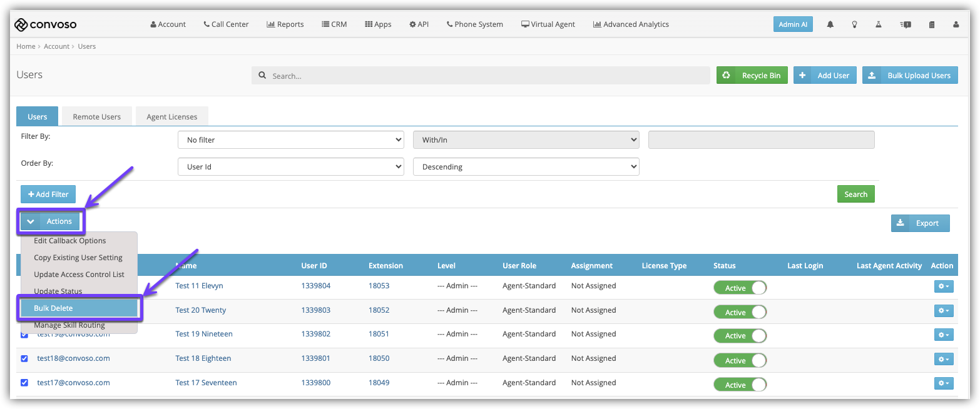Expand the User Id order-by dropdown

(x=291, y=167)
